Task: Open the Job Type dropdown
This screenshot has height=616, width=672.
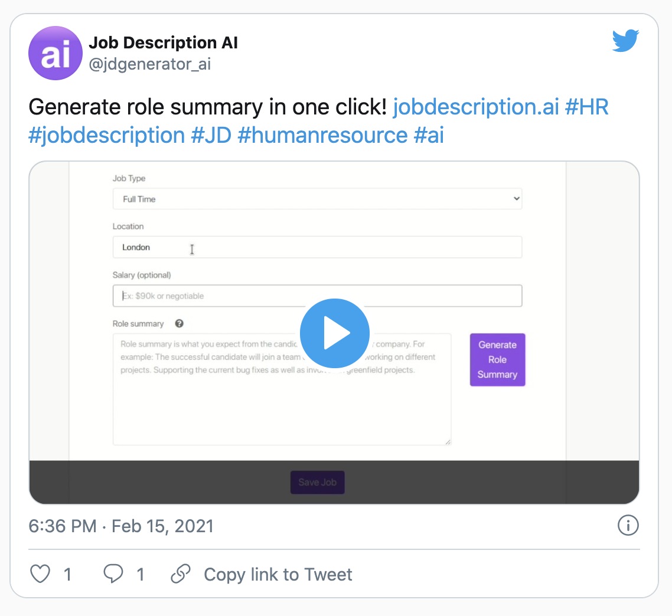Action: 317,199
